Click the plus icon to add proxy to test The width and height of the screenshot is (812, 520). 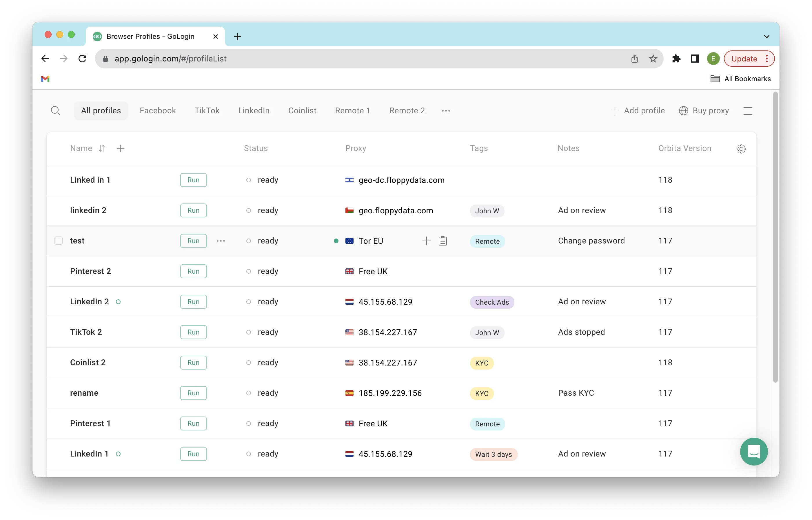pos(425,241)
